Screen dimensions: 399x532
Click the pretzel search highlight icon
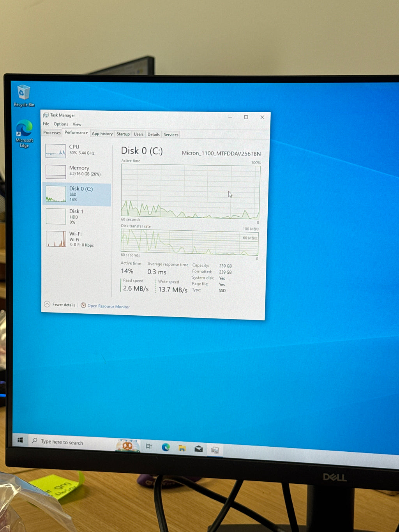pyautogui.click(x=127, y=445)
